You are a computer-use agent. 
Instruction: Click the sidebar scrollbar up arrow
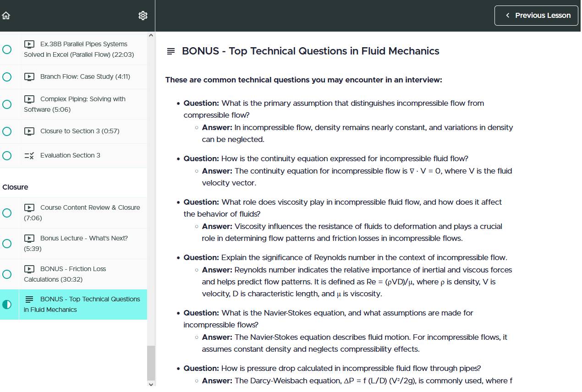151,35
